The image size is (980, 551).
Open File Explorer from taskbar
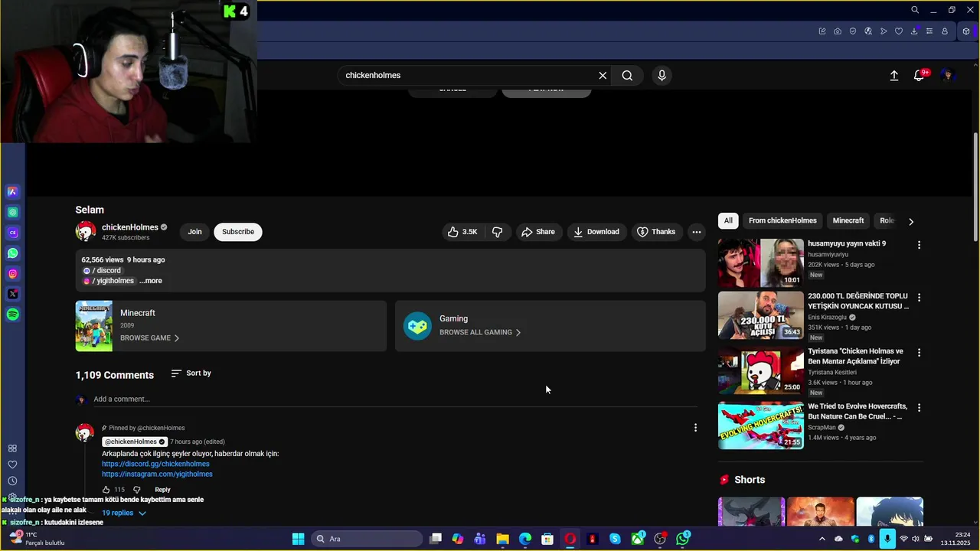tap(502, 539)
